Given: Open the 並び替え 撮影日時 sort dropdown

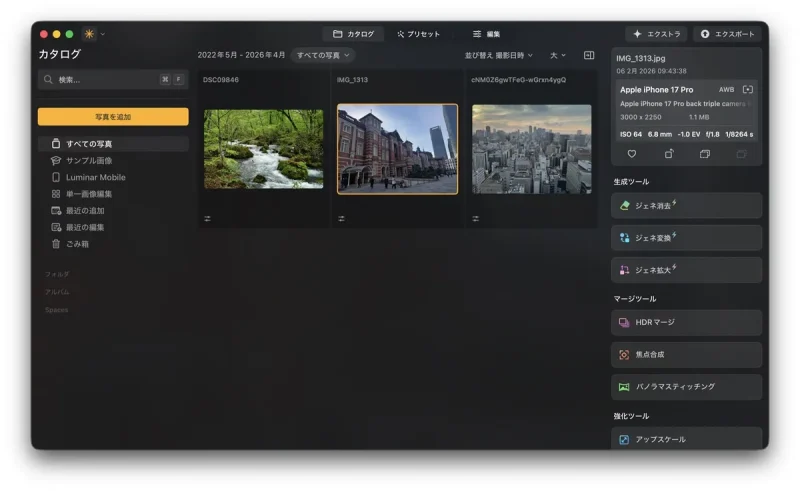Looking at the screenshot, I should [498, 55].
